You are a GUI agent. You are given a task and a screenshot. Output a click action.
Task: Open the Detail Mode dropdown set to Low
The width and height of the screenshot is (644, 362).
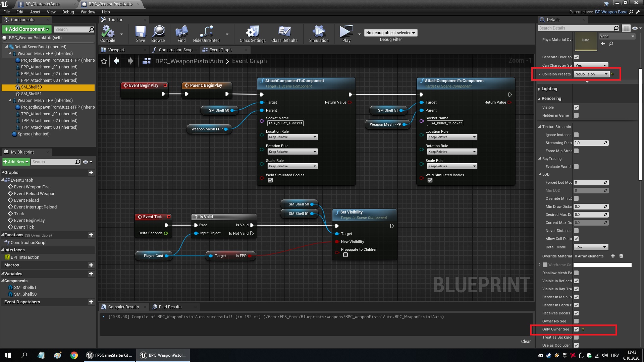pyautogui.click(x=591, y=247)
